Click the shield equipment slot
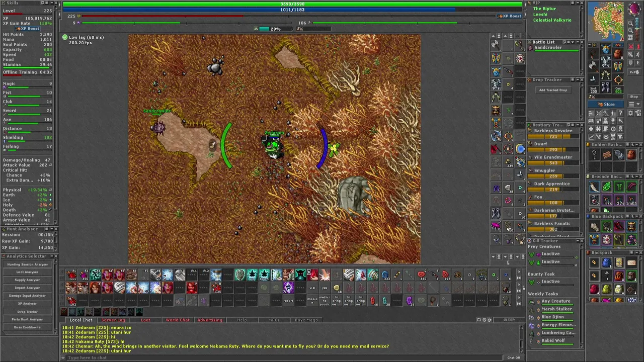The image size is (644, 362). [x=618, y=66]
